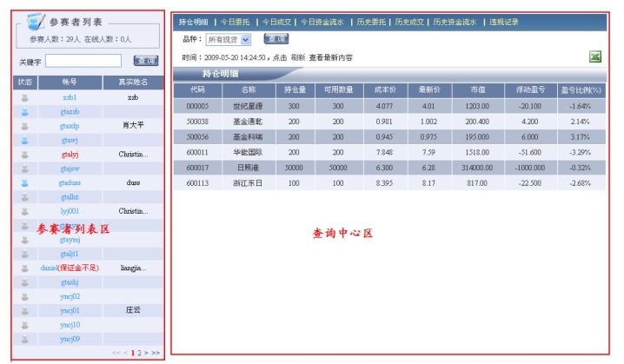Open account link yncj01
624x364 pixels.
tap(70, 311)
